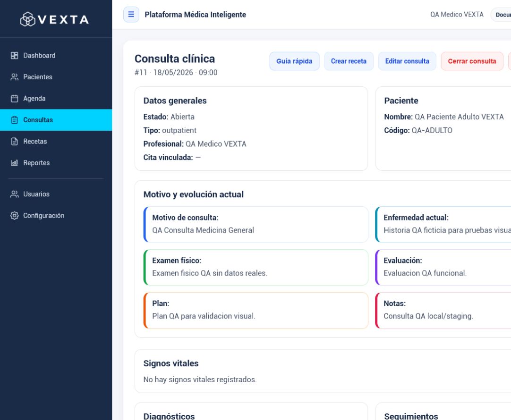Click the Signos vitales section heading
Viewport: 511px width, 420px height.
coord(171,363)
